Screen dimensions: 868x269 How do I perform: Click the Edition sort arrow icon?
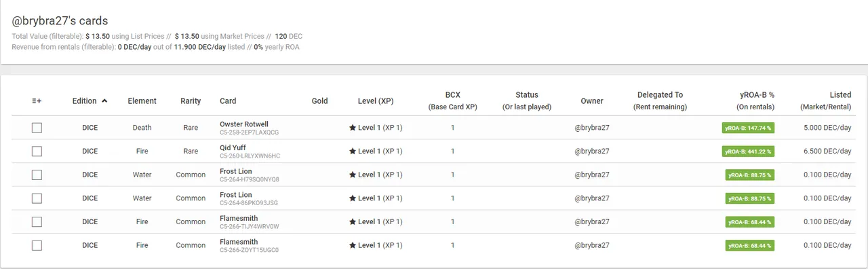click(x=104, y=101)
